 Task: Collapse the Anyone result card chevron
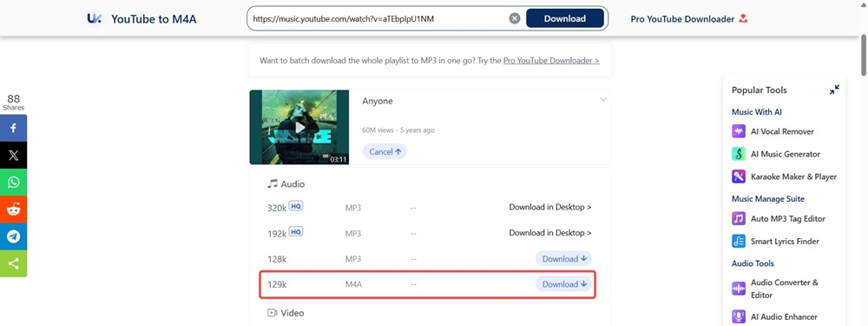point(603,100)
